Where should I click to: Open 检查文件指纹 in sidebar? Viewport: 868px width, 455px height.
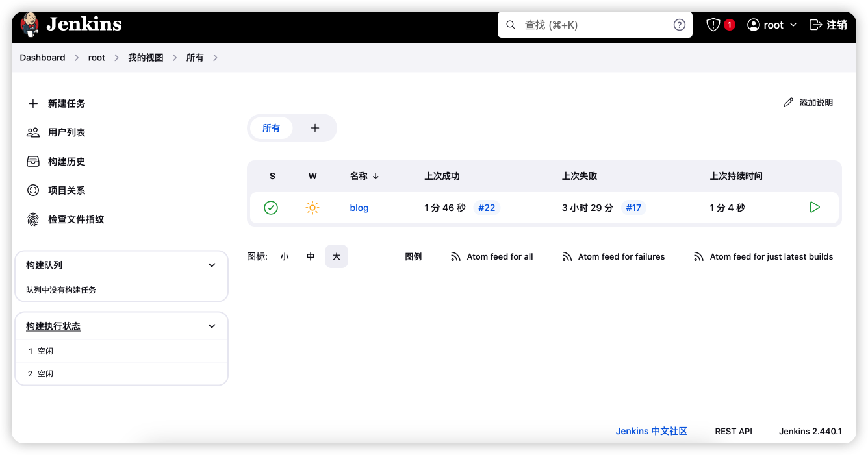point(76,219)
